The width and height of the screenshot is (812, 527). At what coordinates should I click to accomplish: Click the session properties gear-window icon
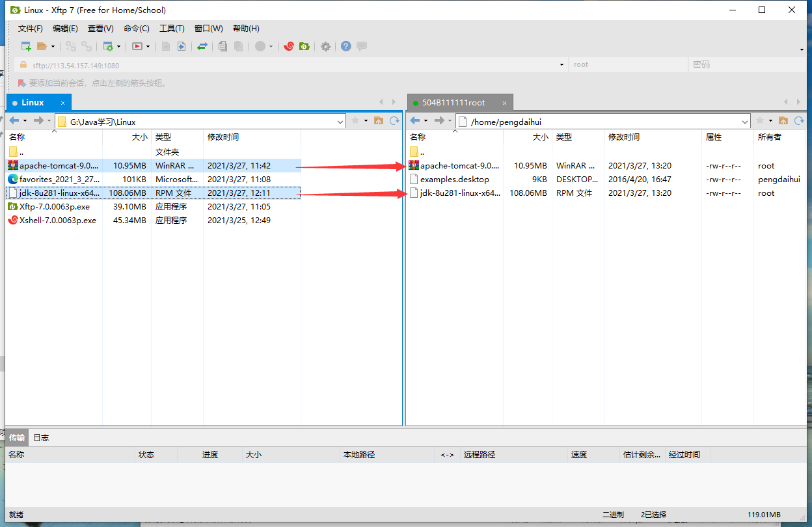(108, 46)
